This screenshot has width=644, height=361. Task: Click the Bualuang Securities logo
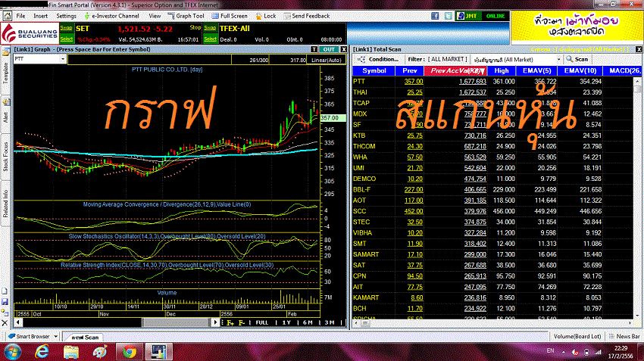[30, 33]
